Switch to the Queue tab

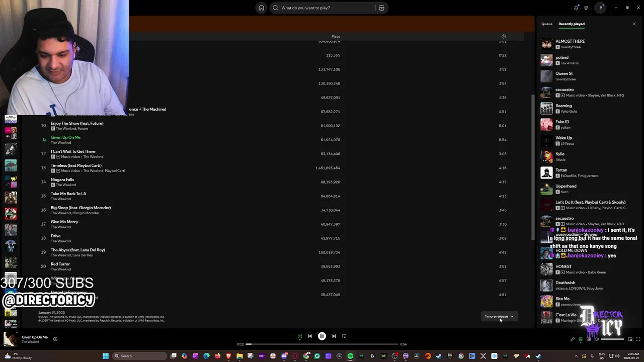click(547, 24)
